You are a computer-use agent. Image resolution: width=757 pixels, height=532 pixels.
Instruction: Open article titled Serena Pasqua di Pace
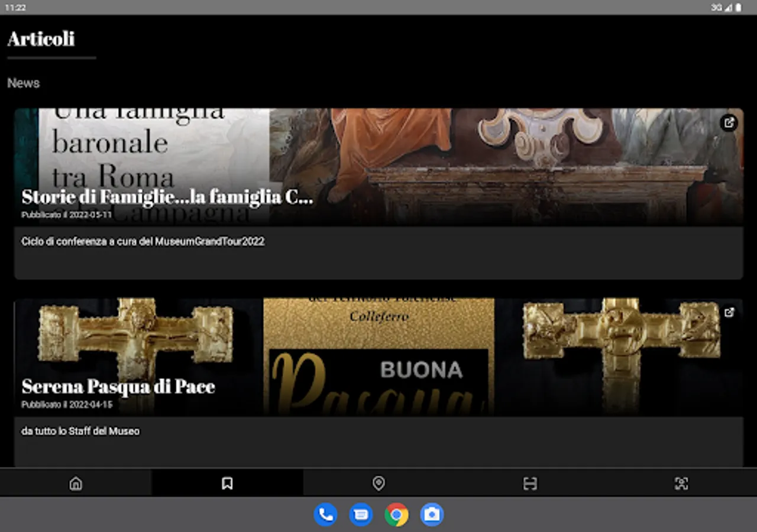[x=118, y=387]
